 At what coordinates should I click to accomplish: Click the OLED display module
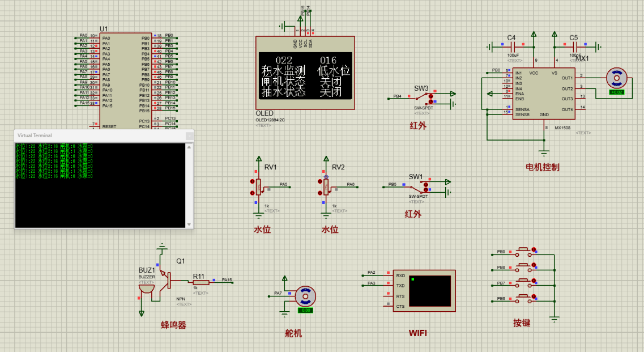pos(305,73)
